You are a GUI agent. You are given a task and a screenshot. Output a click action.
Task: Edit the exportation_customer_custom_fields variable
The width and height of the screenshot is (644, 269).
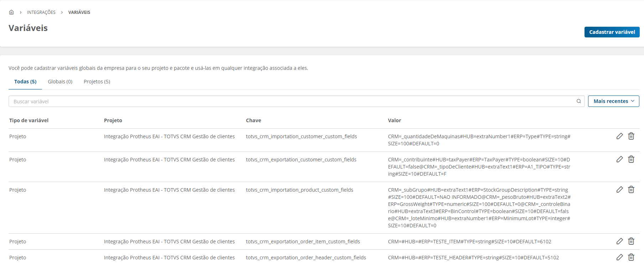pos(620,159)
